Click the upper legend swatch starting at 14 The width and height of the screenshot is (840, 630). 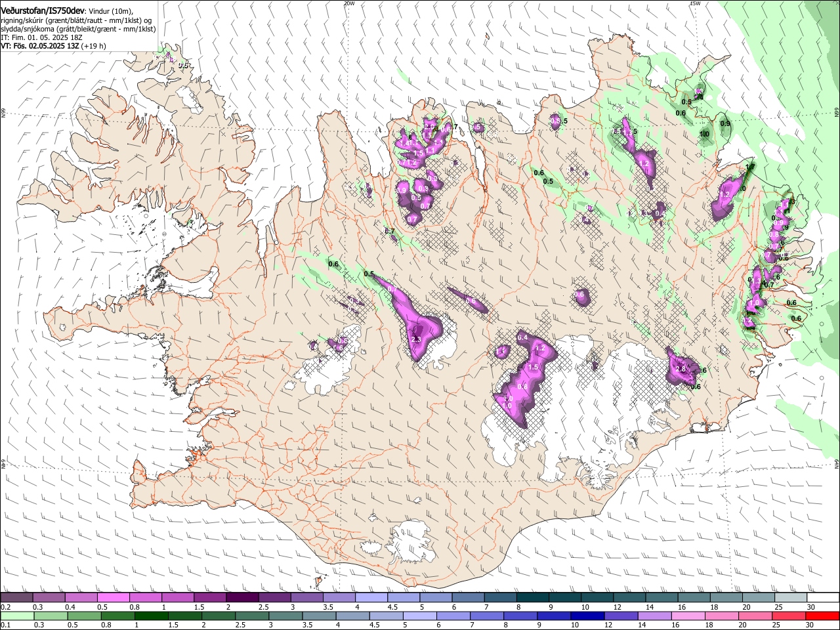661,598
